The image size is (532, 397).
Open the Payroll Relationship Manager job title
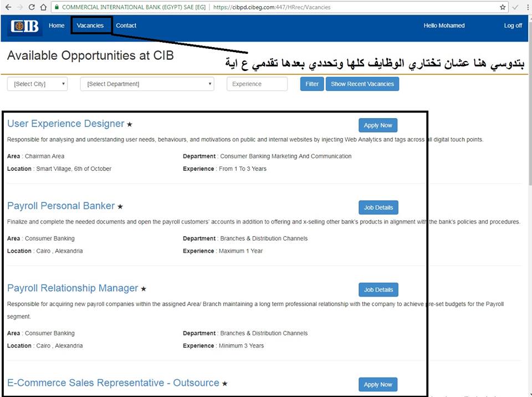point(73,288)
